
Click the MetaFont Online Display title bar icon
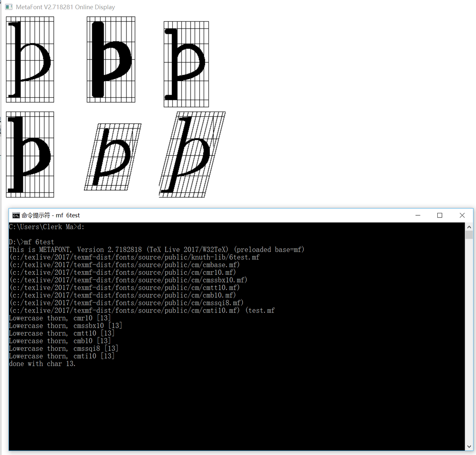point(8,7)
